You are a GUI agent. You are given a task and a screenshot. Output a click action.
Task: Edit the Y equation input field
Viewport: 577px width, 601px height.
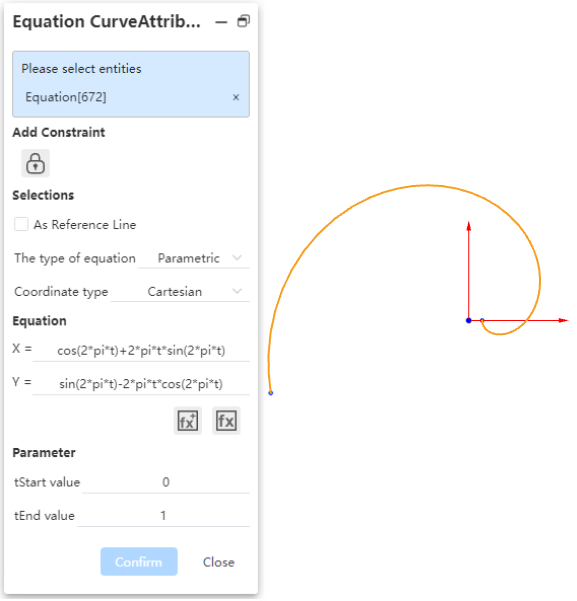coord(141,384)
